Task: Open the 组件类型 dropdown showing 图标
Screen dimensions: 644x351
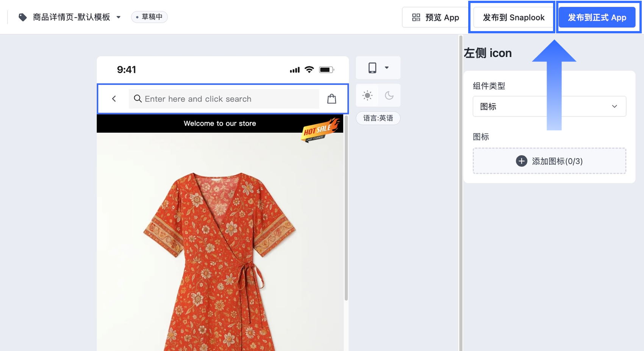Action: (549, 107)
